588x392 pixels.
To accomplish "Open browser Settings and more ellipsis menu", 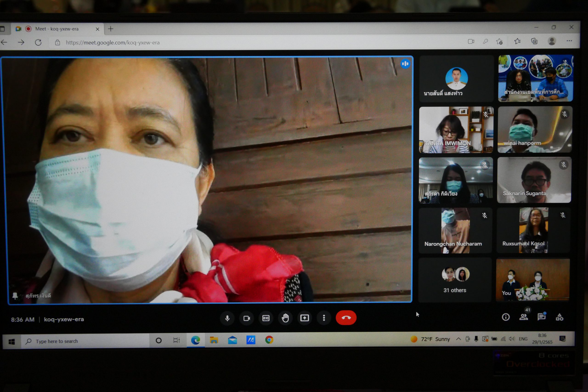I will click(x=569, y=41).
